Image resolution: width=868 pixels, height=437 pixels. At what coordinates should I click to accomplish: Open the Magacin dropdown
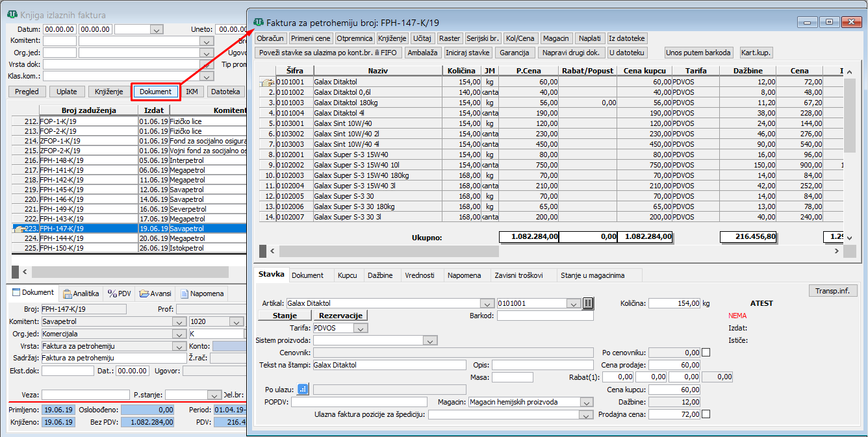(587, 403)
